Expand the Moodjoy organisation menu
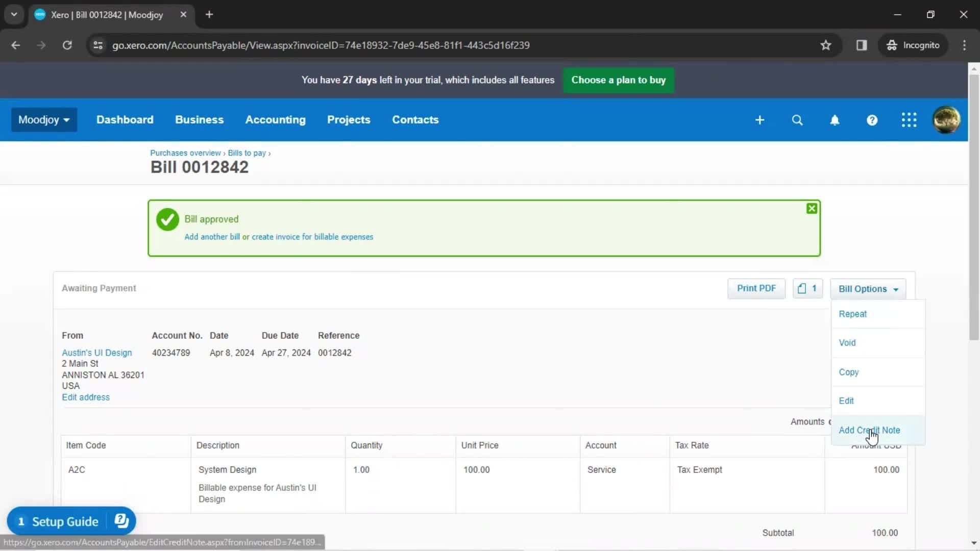The width and height of the screenshot is (980, 551). [x=44, y=120]
